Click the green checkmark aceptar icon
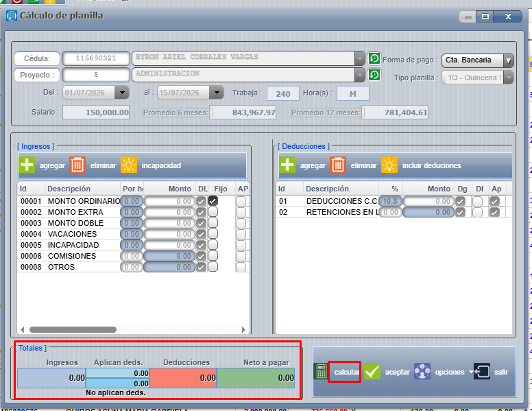 tap(372, 372)
